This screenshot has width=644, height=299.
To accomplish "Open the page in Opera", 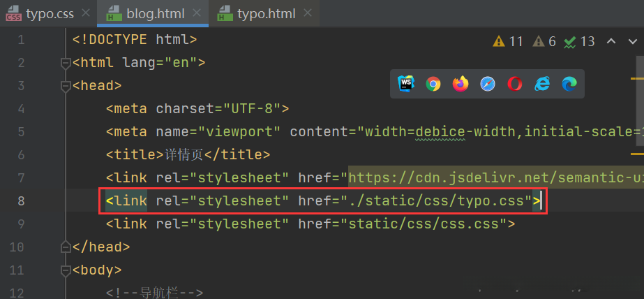I will [x=515, y=84].
